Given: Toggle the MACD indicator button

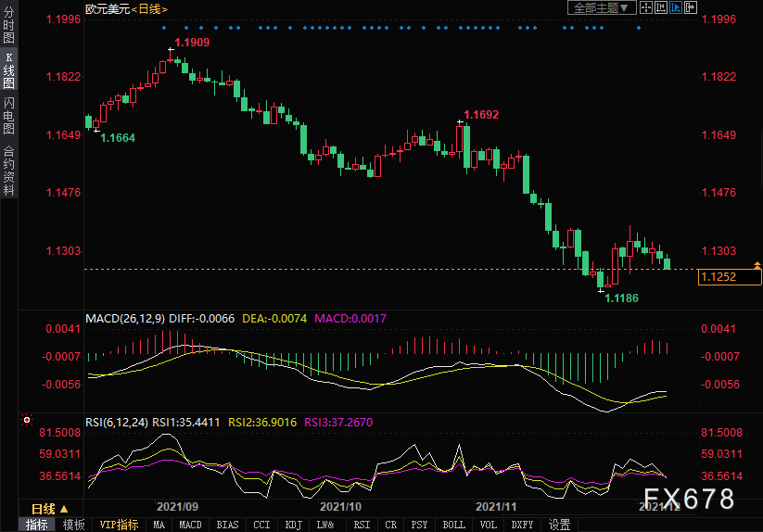Looking at the screenshot, I should pos(190,525).
